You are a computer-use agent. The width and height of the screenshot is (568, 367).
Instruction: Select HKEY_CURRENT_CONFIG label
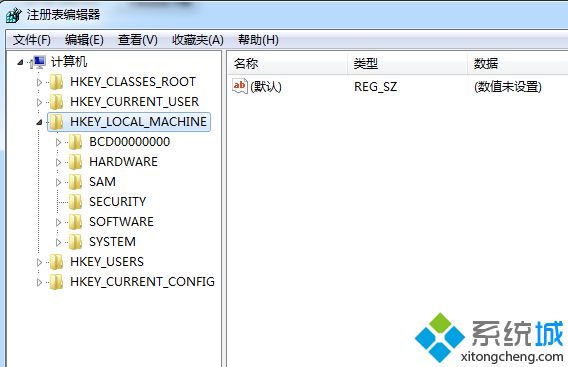click(142, 281)
